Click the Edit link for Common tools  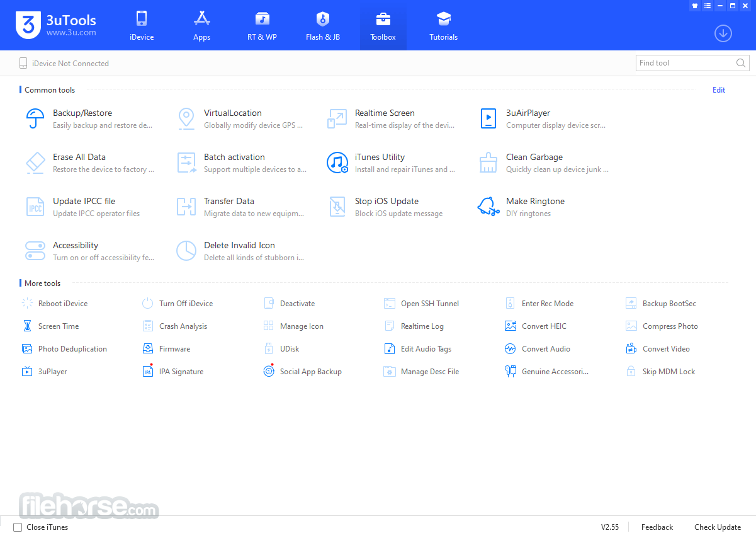click(x=719, y=90)
